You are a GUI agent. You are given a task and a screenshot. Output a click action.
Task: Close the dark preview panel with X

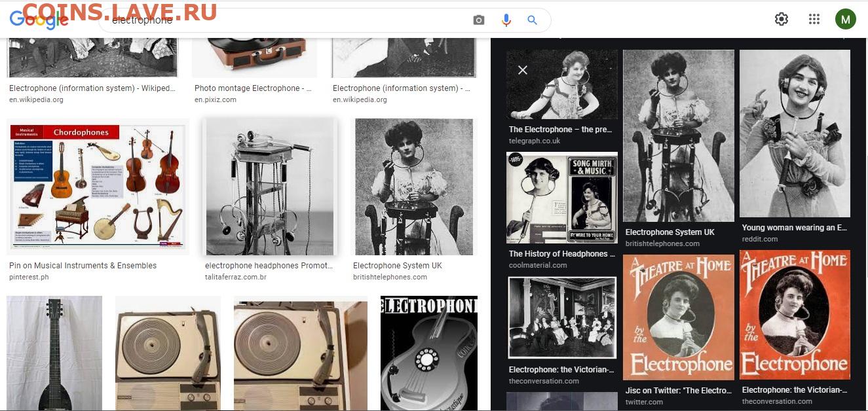tap(523, 70)
